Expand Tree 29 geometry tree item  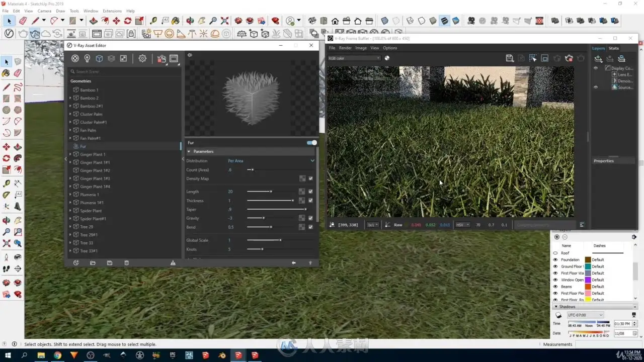(70, 227)
